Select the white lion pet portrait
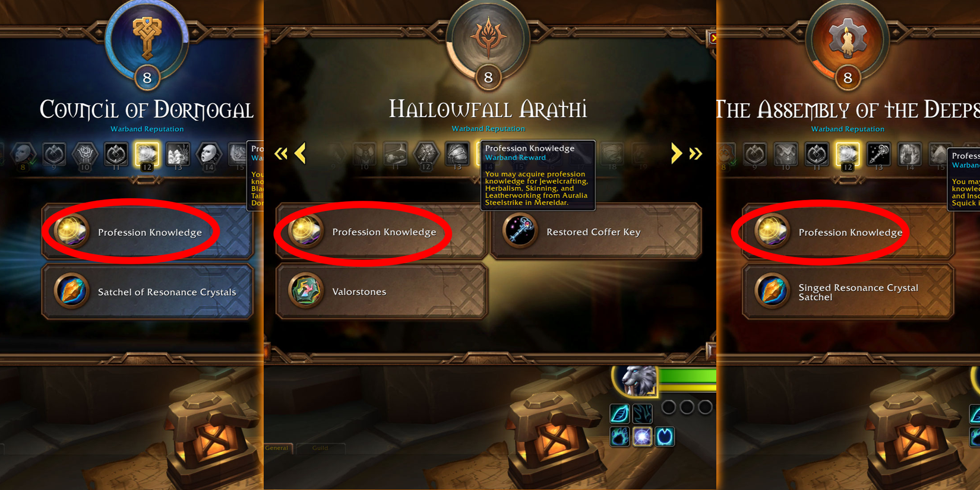The image size is (980, 490). (x=636, y=380)
